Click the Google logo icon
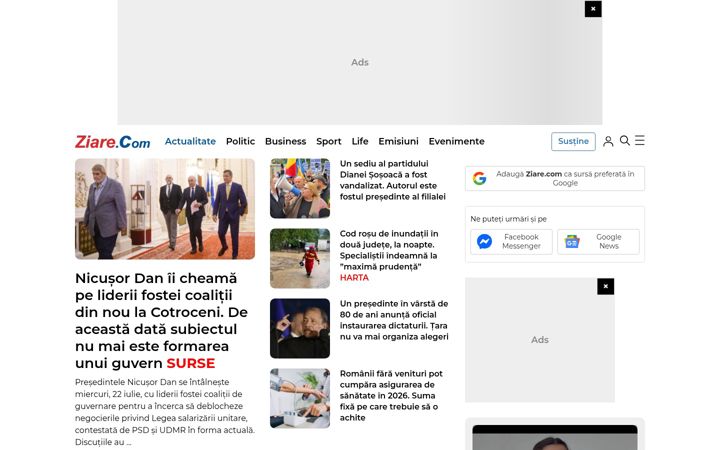The width and height of the screenshot is (720, 450). point(479,178)
